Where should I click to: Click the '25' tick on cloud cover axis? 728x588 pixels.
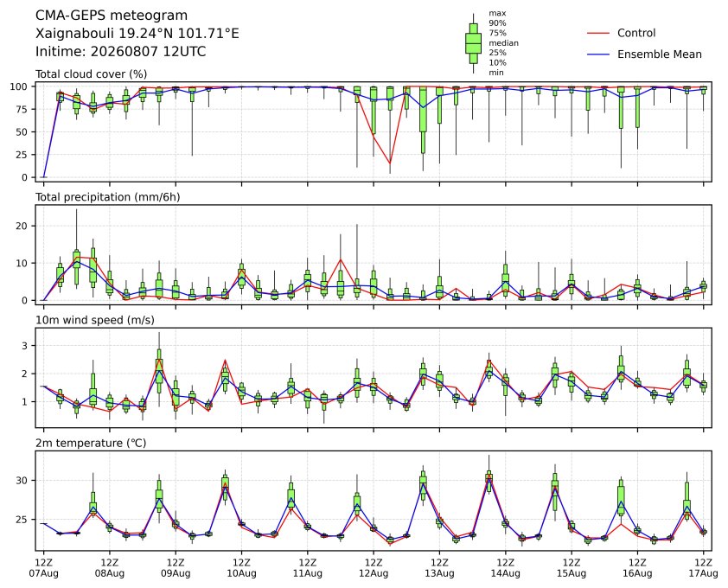22,155
